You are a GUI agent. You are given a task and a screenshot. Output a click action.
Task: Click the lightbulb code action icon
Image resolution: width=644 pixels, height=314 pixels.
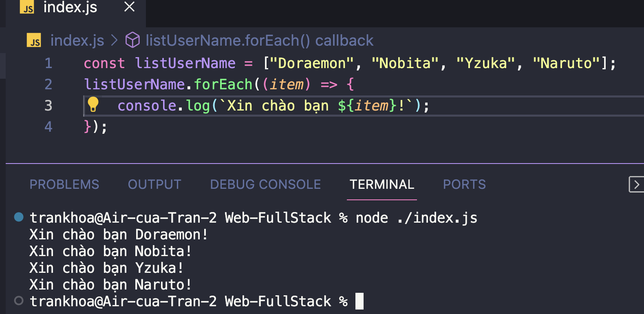[93, 104]
